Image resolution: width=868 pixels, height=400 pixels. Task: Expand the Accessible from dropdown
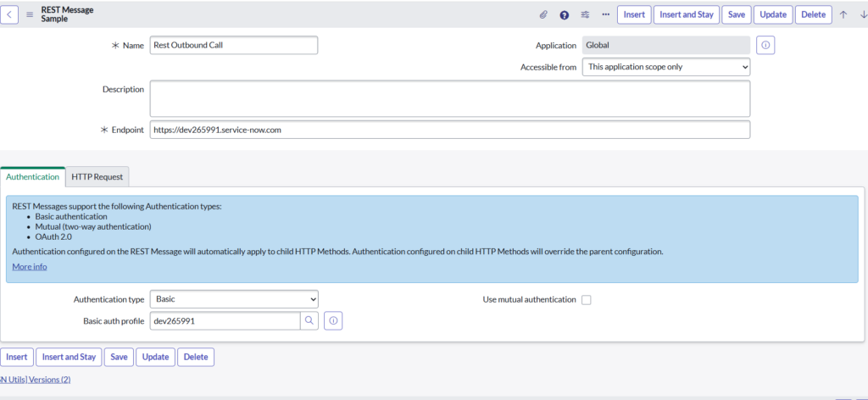pos(665,67)
